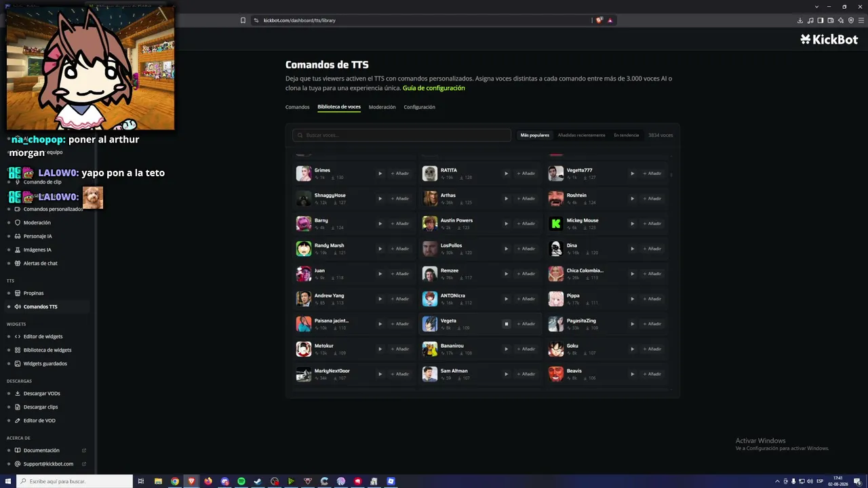868x488 pixels.
Task: Add the PayasitaZing voice
Action: (652, 324)
